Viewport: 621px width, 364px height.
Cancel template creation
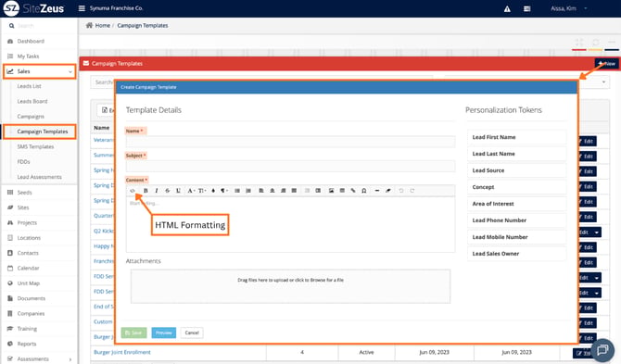coord(192,333)
